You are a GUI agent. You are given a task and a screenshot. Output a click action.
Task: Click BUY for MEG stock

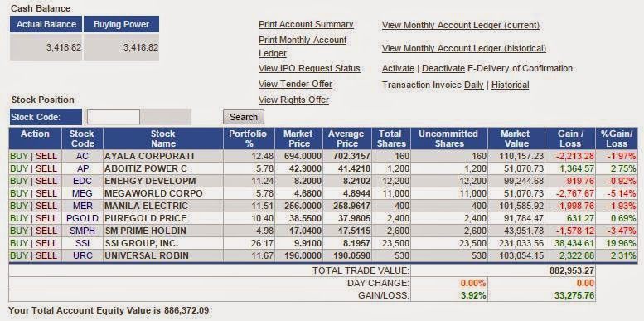tap(19, 193)
